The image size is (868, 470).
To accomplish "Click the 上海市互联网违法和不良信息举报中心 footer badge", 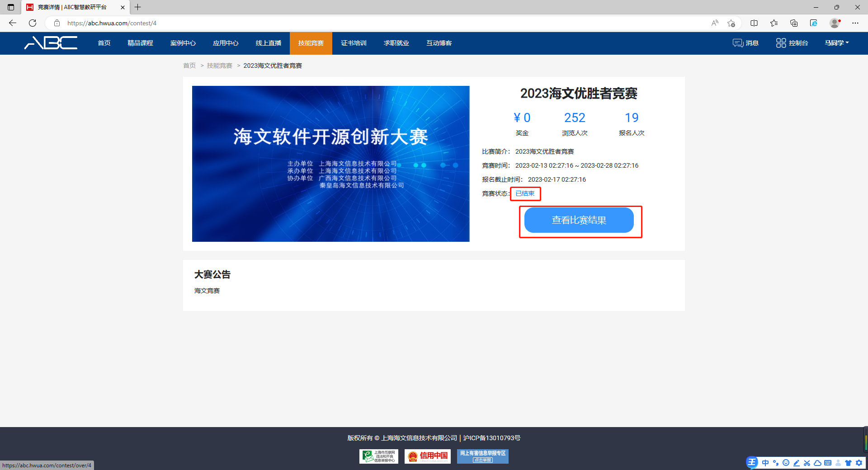I will coord(379,456).
